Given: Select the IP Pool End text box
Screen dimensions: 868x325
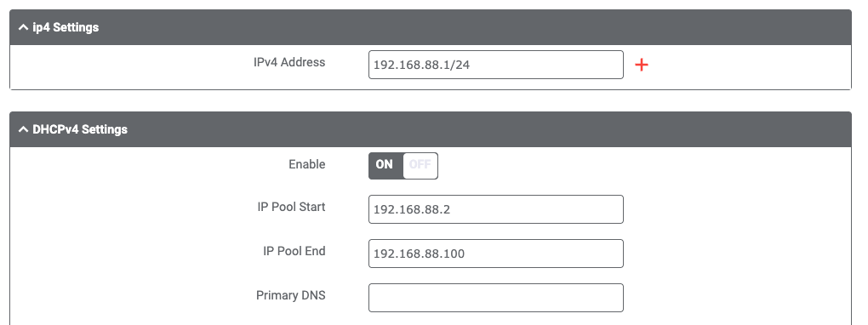Looking at the screenshot, I should pos(496,254).
